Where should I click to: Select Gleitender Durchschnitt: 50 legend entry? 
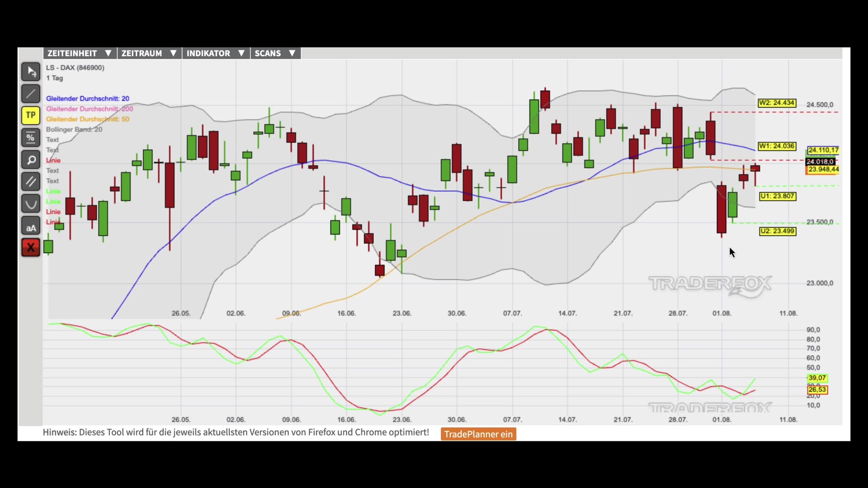point(88,119)
